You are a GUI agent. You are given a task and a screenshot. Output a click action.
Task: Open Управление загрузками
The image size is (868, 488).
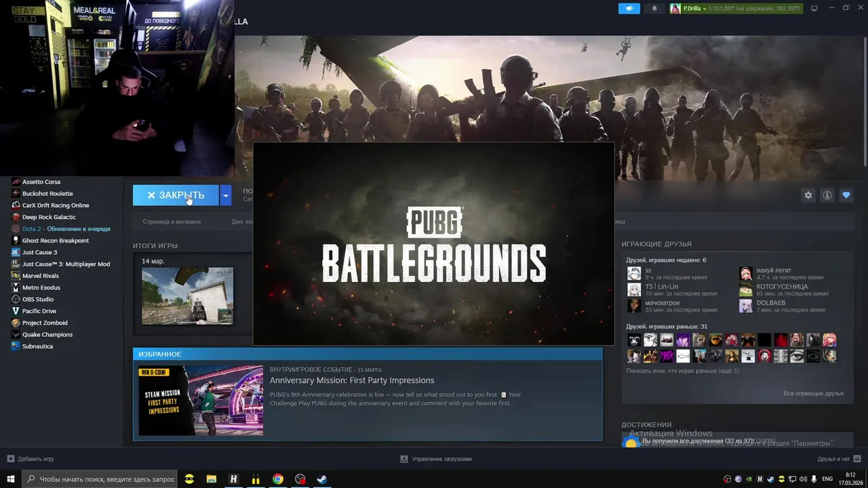(x=436, y=459)
